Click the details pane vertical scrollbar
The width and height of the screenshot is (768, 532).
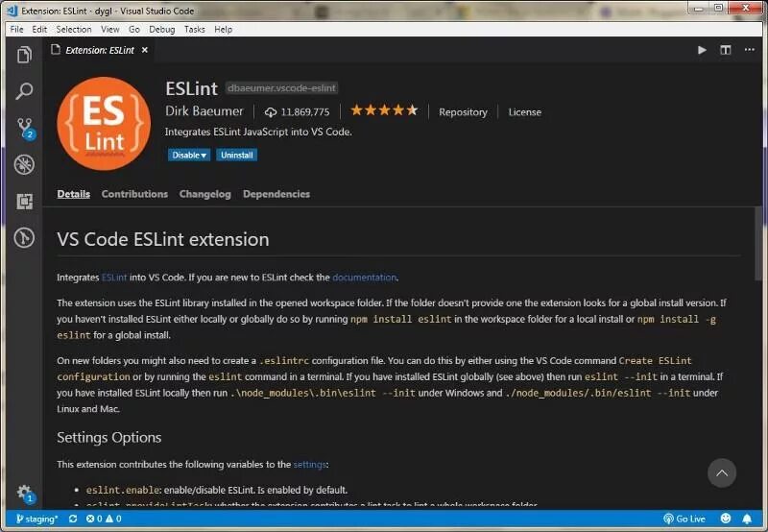click(x=758, y=244)
